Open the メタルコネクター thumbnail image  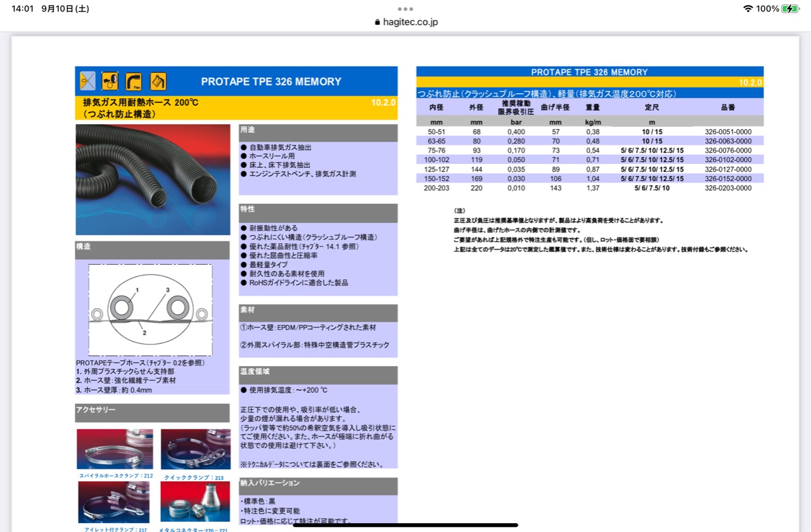[x=195, y=502]
